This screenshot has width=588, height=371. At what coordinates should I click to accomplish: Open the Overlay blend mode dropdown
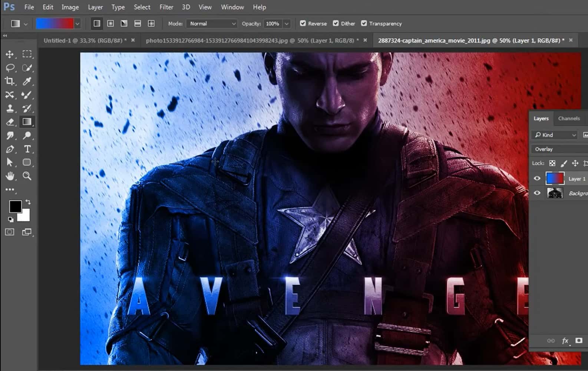point(560,149)
